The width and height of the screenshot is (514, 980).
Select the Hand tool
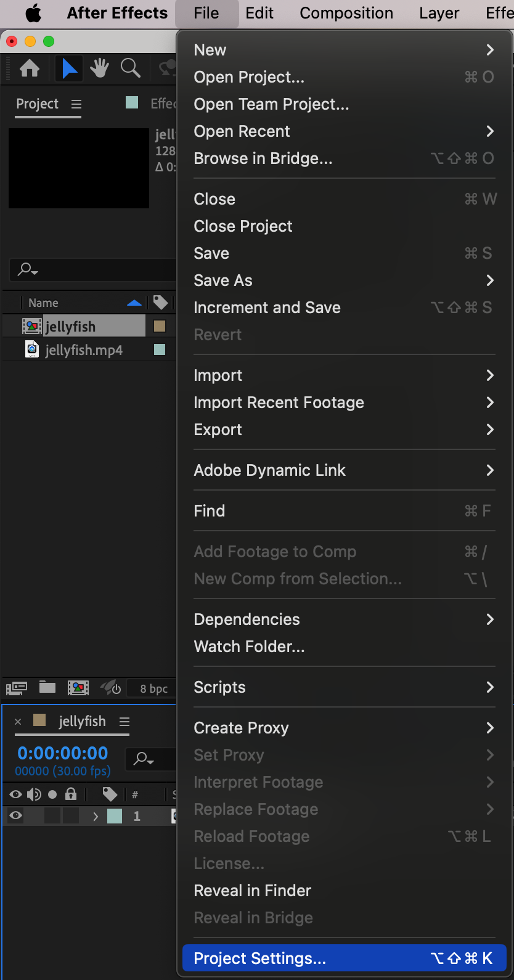99,68
